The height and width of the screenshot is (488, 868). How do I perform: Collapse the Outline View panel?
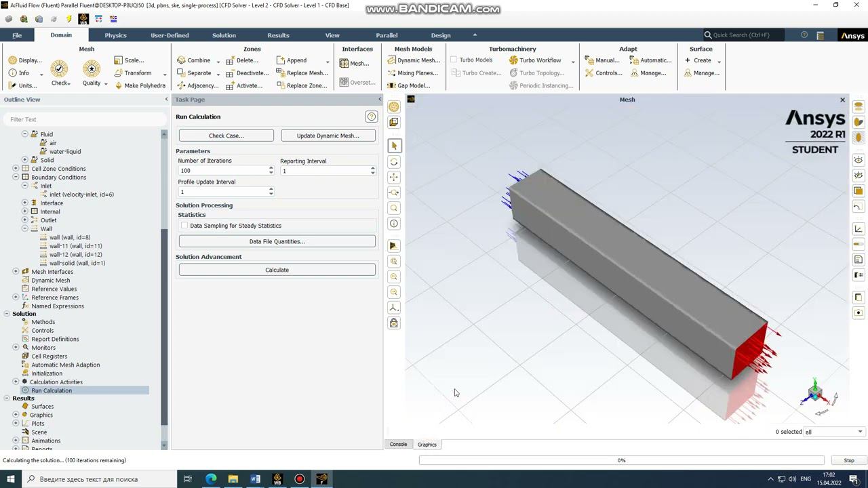pos(166,100)
